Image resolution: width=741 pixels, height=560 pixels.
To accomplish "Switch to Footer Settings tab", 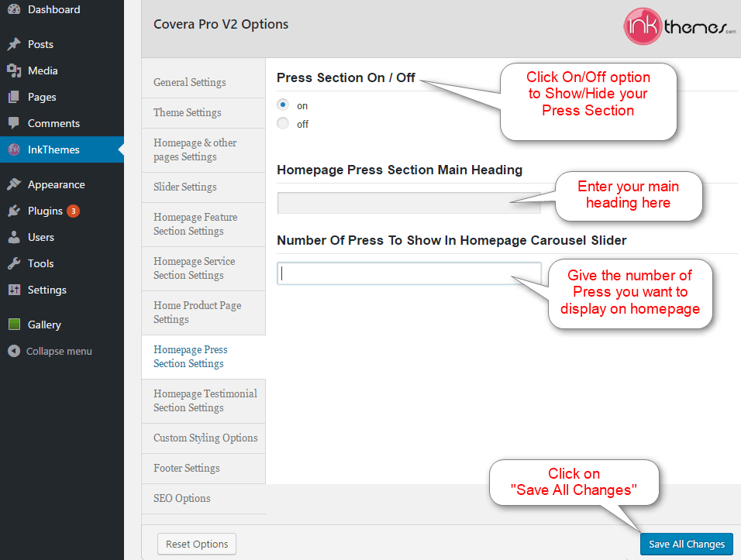I will click(x=204, y=469).
